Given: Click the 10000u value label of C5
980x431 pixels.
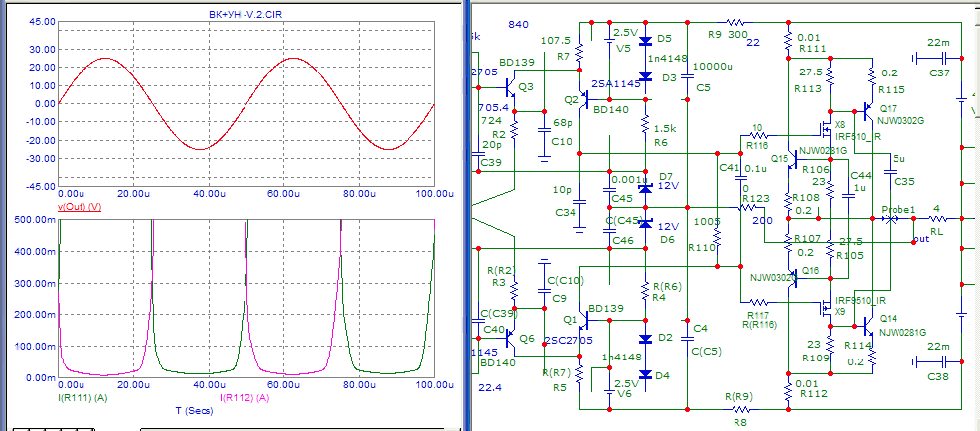Looking at the screenshot, I should (x=712, y=67).
